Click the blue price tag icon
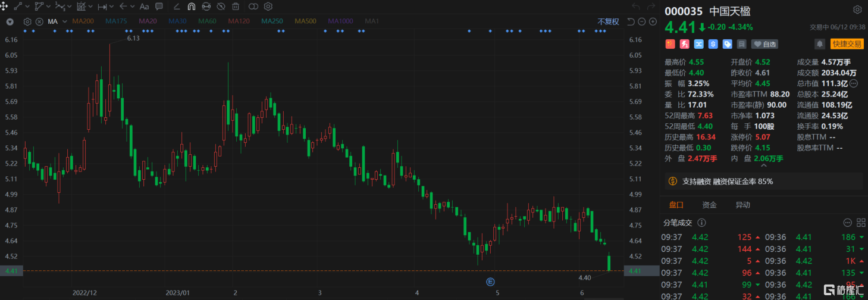The height and width of the screenshot is (300, 868). (728, 44)
